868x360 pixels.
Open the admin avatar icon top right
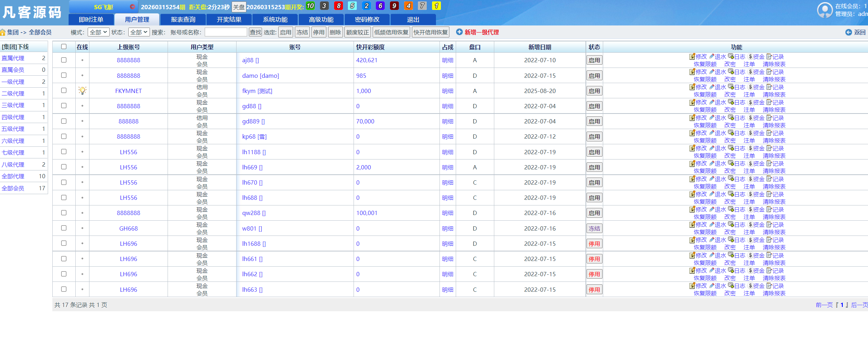[825, 10]
